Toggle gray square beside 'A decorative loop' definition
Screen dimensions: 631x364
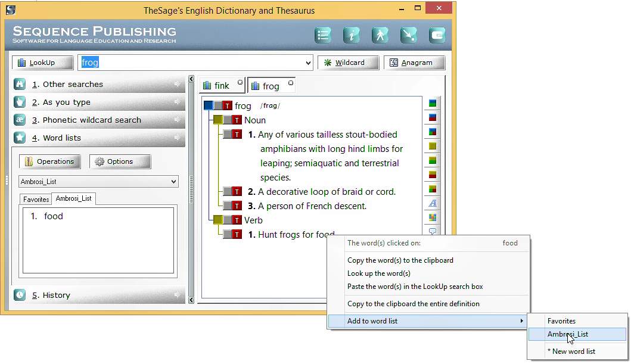228,191
